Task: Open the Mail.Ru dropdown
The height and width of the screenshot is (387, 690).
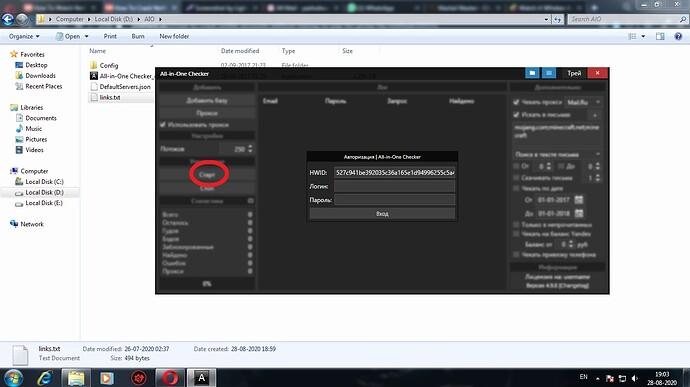Action: tap(584, 102)
